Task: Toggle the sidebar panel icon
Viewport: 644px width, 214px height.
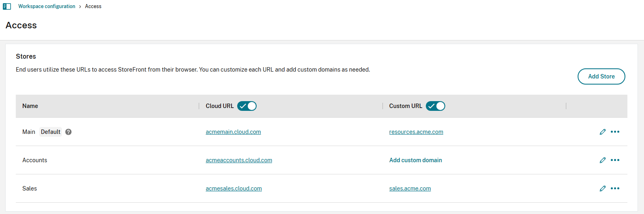Action: 7,6
